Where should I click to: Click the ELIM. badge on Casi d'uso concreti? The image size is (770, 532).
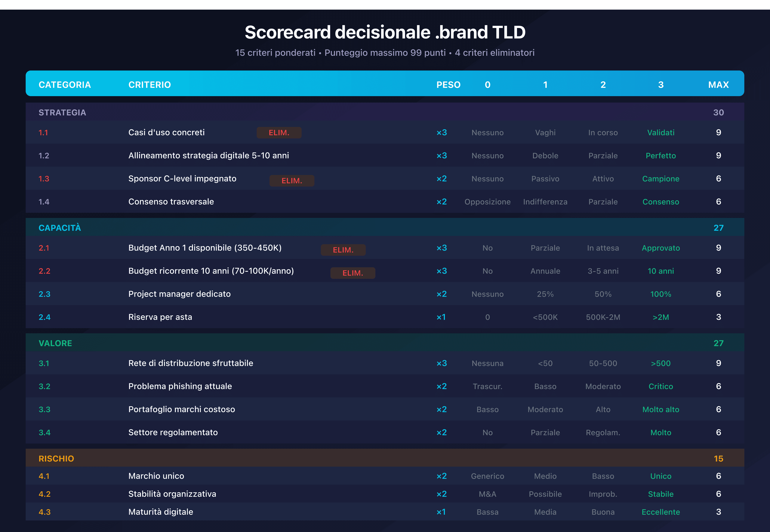pyautogui.click(x=279, y=132)
